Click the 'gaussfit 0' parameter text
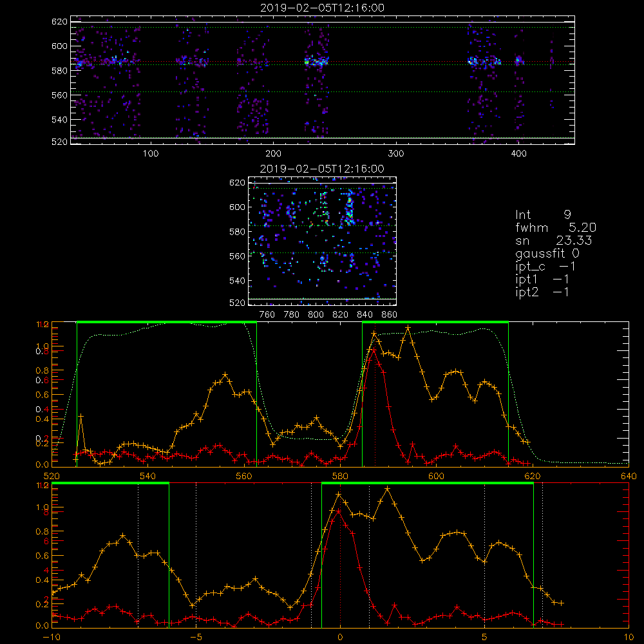Screen dimensions: 644x644 click(x=547, y=254)
